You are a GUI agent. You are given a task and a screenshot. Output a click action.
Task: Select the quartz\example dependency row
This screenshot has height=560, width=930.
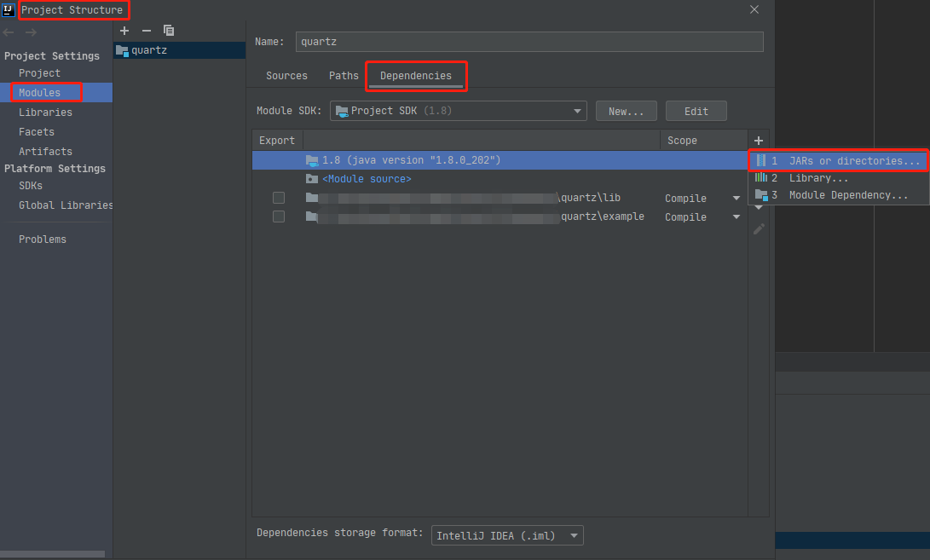[x=500, y=216]
